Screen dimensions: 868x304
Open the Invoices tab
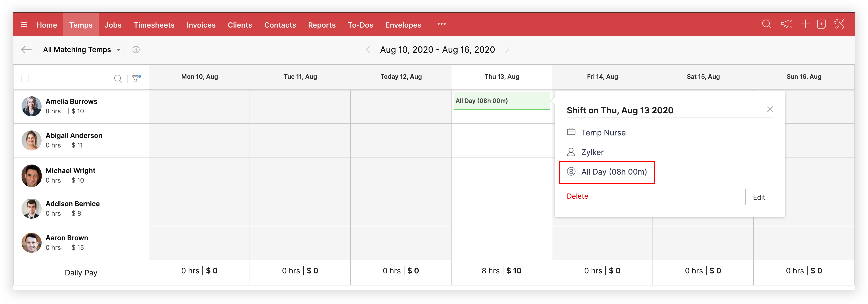click(201, 25)
